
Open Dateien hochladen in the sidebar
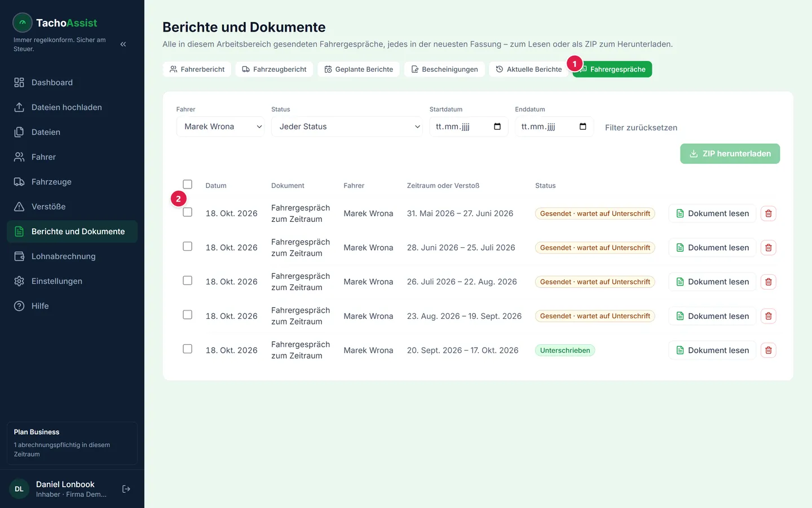(72, 107)
